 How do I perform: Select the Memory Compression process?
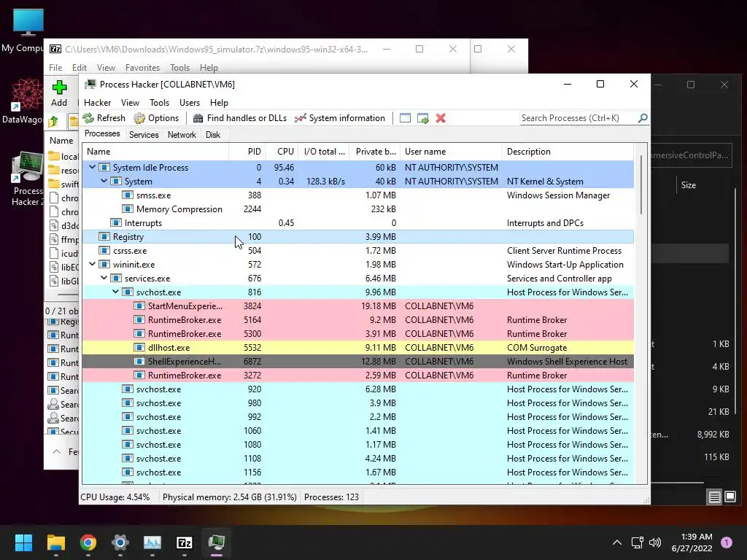(x=357, y=209)
